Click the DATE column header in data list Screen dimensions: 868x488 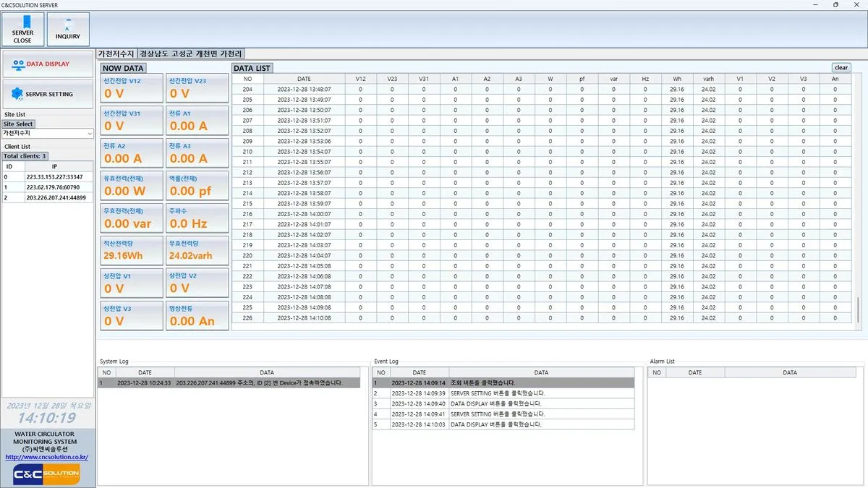point(304,79)
